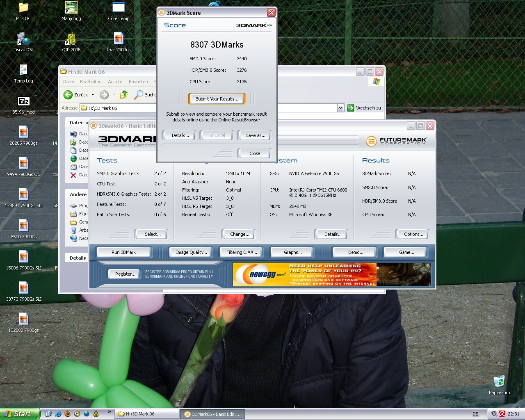
Task: Click the Graphs... button
Action: click(292, 252)
